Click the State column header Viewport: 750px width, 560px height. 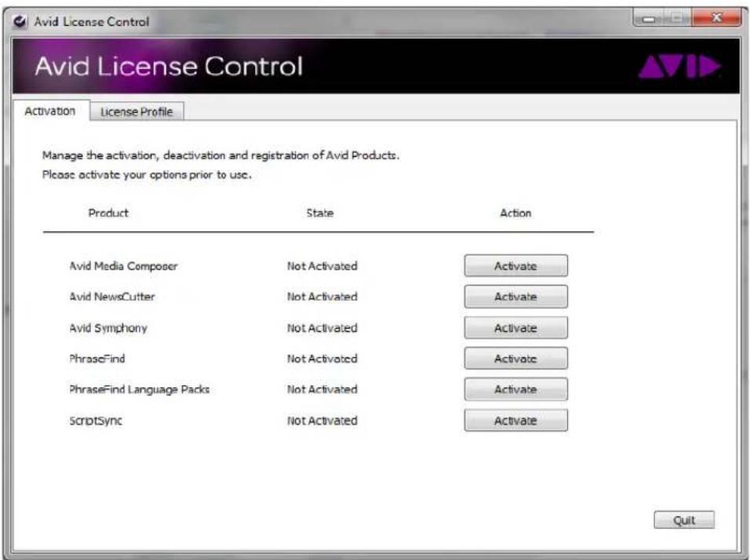[320, 213]
